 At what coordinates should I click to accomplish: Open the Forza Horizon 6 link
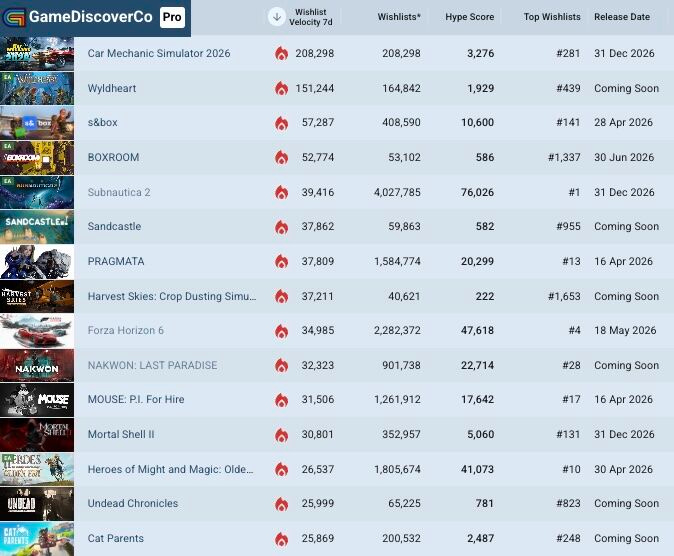126,331
